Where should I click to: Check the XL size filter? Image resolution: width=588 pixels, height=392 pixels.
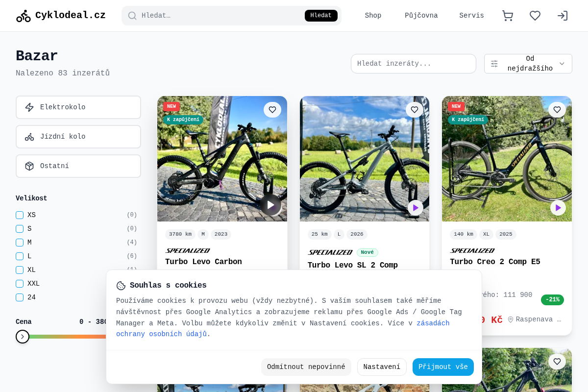20,270
